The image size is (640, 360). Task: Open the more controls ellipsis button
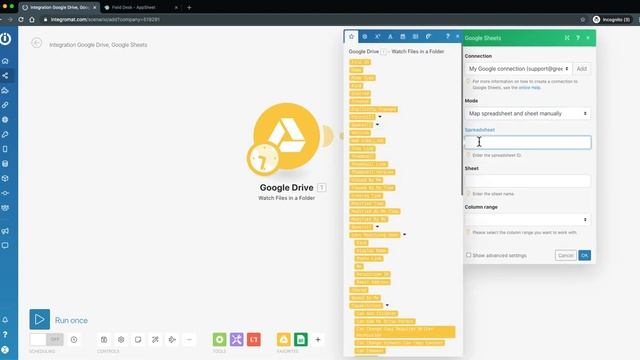click(189, 340)
